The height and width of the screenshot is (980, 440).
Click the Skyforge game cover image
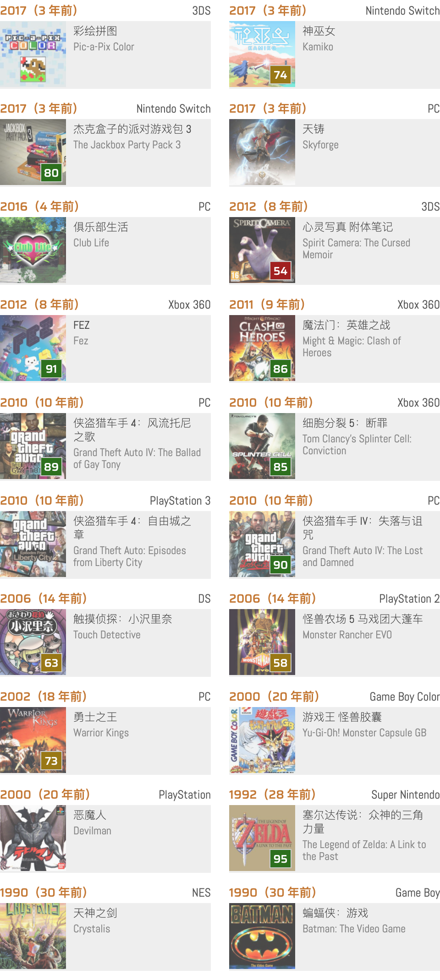point(262,152)
